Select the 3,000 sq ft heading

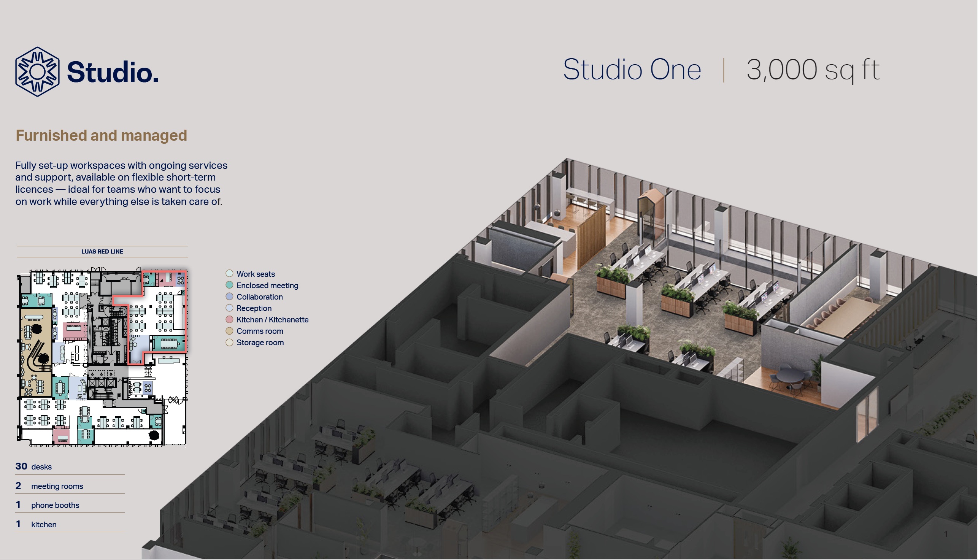pos(813,70)
